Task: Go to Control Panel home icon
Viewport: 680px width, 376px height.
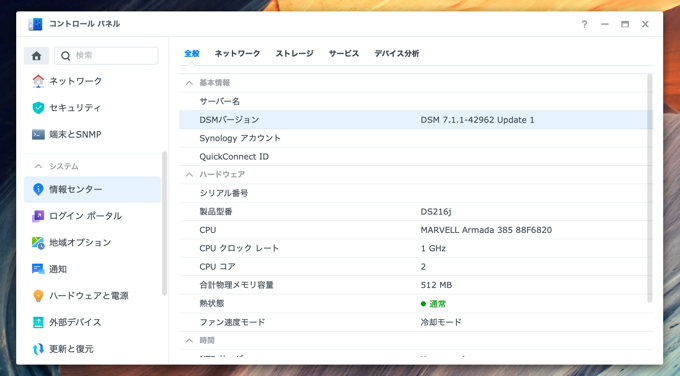Action: click(x=36, y=56)
